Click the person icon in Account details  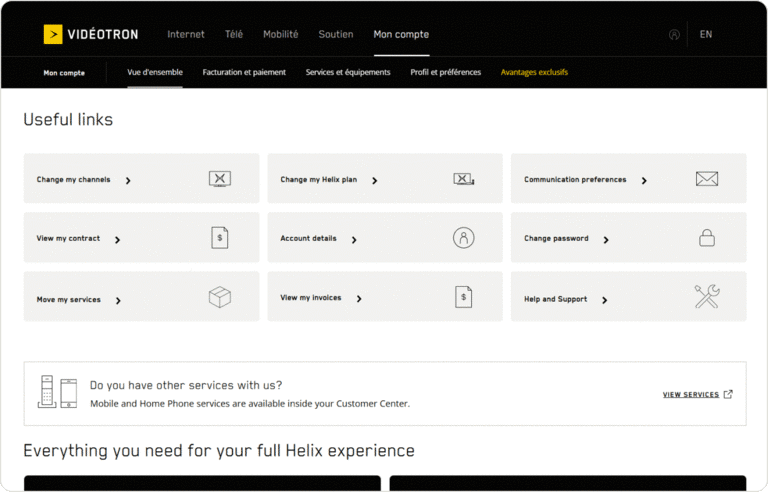pyautogui.click(x=463, y=238)
